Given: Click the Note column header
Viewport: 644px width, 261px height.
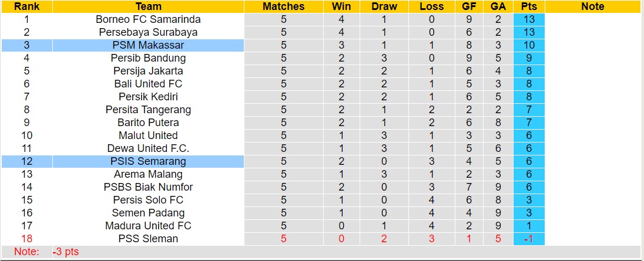Looking at the screenshot, I should [x=592, y=6].
